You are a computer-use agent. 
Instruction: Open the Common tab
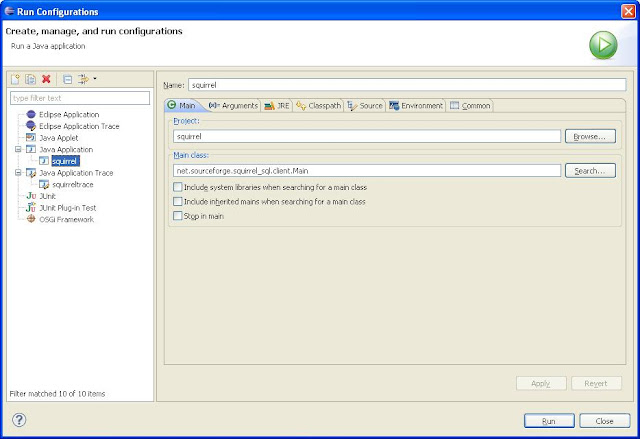(470, 106)
